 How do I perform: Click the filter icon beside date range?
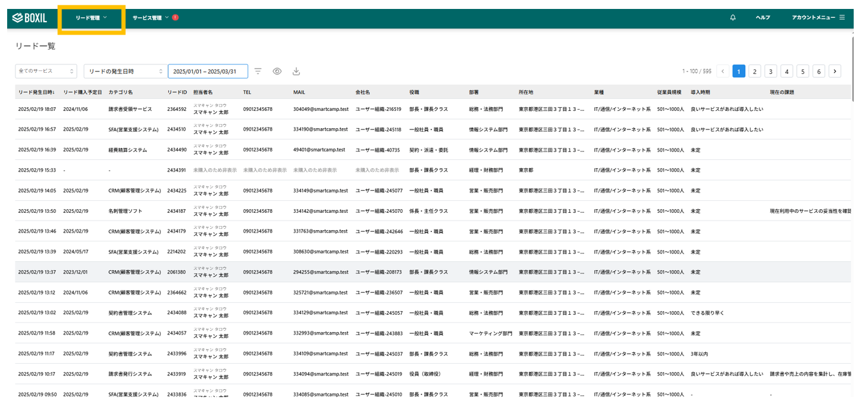258,72
